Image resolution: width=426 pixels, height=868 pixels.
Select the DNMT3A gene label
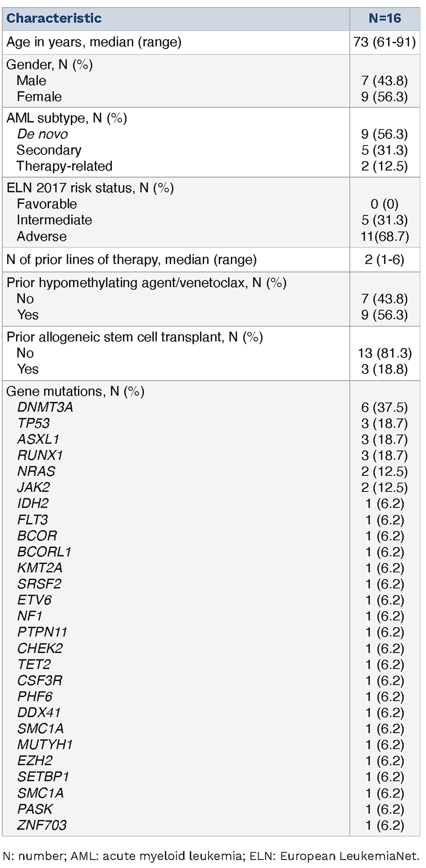(45, 407)
